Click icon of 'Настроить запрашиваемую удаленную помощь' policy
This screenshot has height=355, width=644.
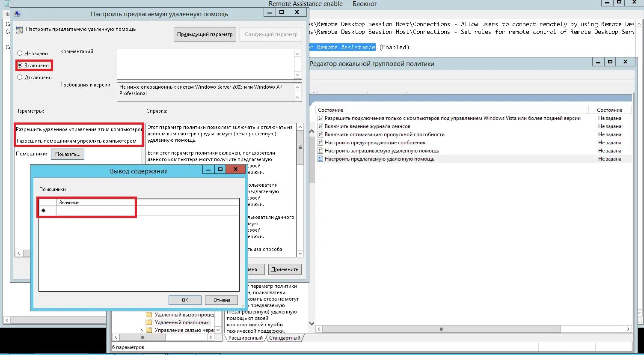tap(320, 151)
